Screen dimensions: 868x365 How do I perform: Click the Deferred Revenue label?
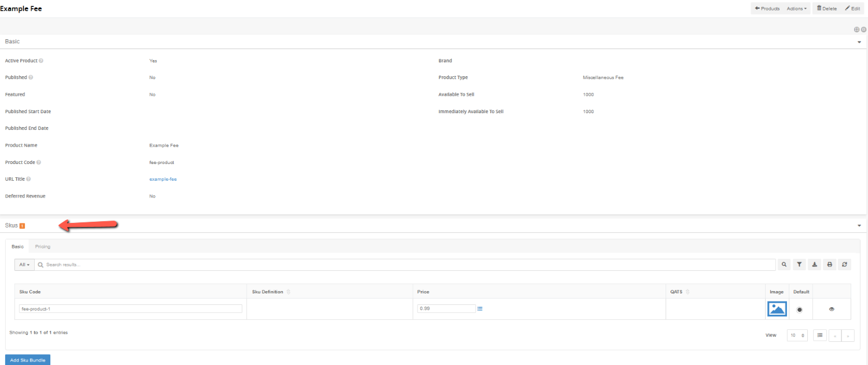25,196
